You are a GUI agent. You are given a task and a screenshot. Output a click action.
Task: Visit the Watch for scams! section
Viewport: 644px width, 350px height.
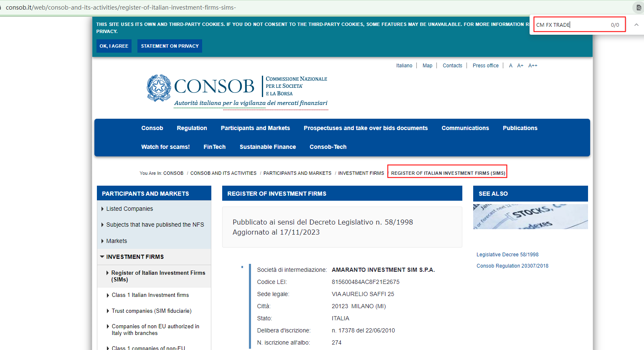coord(165,147)
